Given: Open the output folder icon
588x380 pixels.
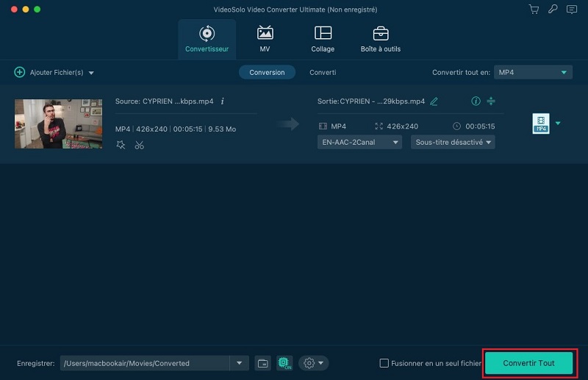Looking at the screenshot, I should coord(262,363).
